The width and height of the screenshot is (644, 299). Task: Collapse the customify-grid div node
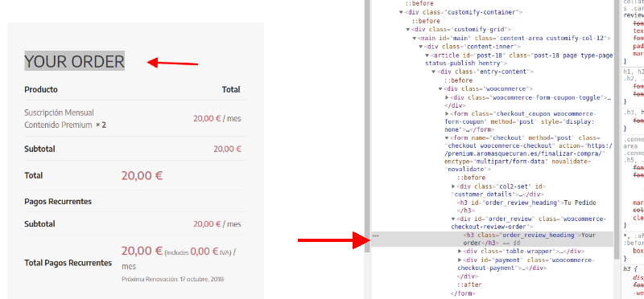[x=408, y=30]
